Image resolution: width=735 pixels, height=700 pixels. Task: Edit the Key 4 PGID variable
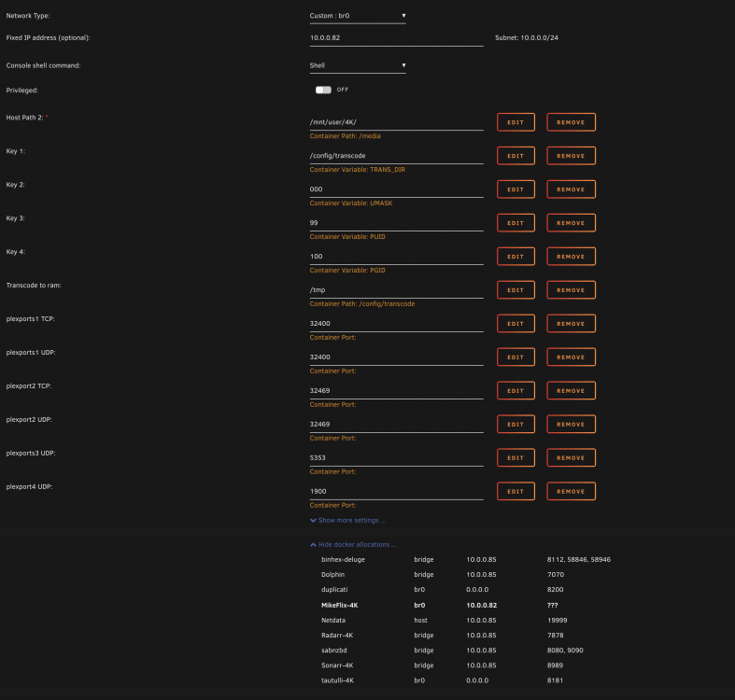516,257
